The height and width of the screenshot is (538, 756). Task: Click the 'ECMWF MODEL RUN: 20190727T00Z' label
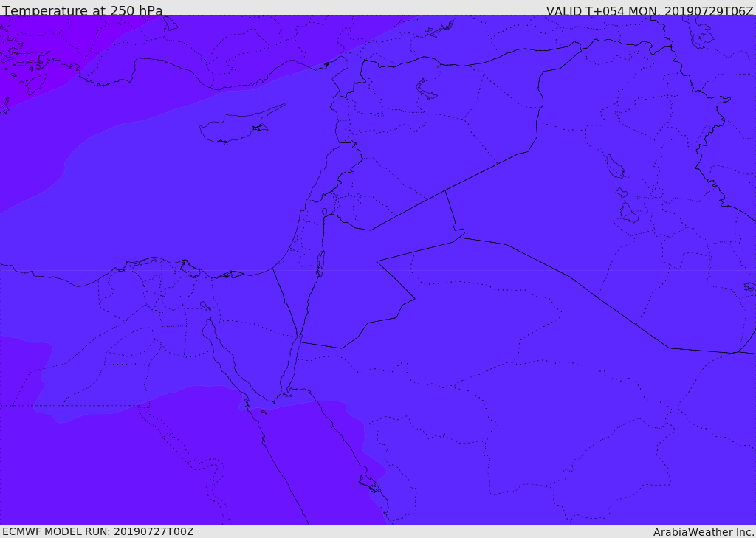pos(98,531)
